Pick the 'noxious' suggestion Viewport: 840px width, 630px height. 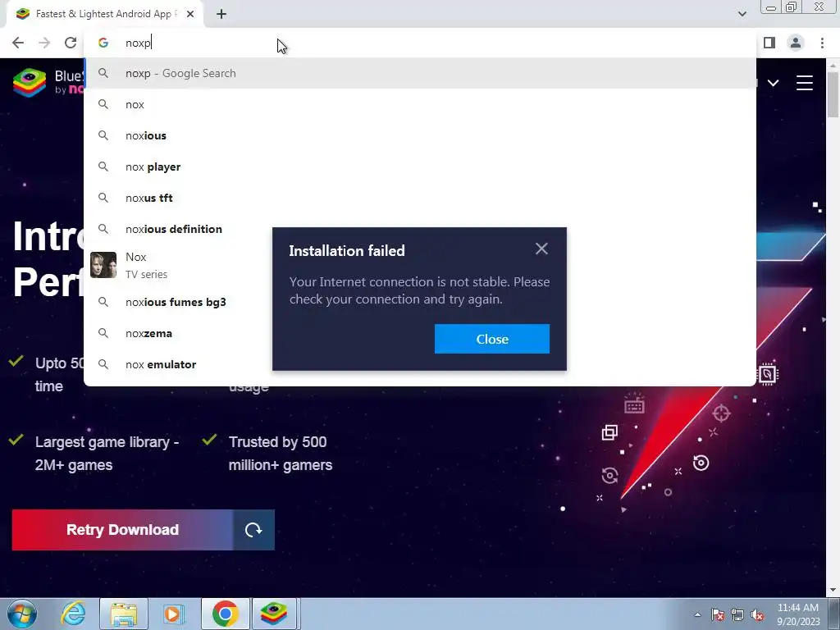420,135
